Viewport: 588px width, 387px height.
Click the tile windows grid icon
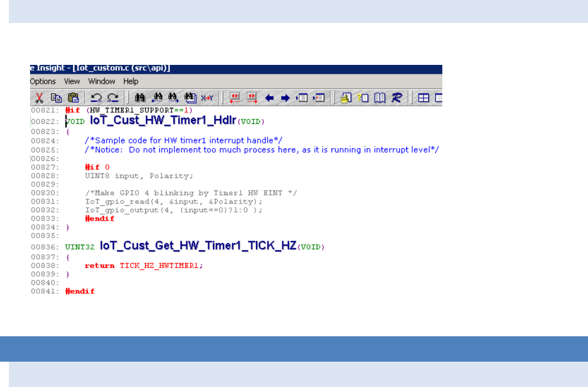pyautogui.click(x=423, y=98)
